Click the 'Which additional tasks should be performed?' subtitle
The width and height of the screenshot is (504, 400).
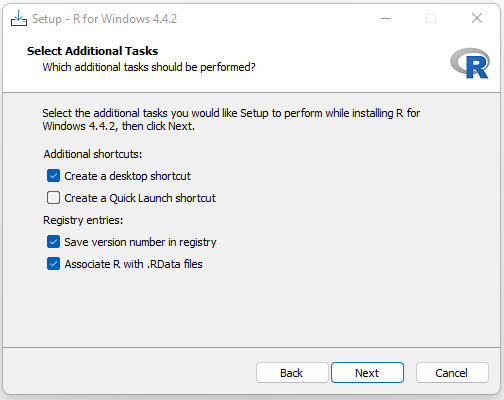tap(149, 67)
